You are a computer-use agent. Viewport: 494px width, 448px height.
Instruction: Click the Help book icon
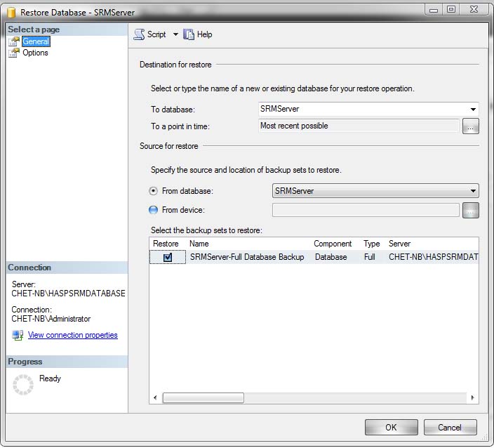[x=189, y=34]
